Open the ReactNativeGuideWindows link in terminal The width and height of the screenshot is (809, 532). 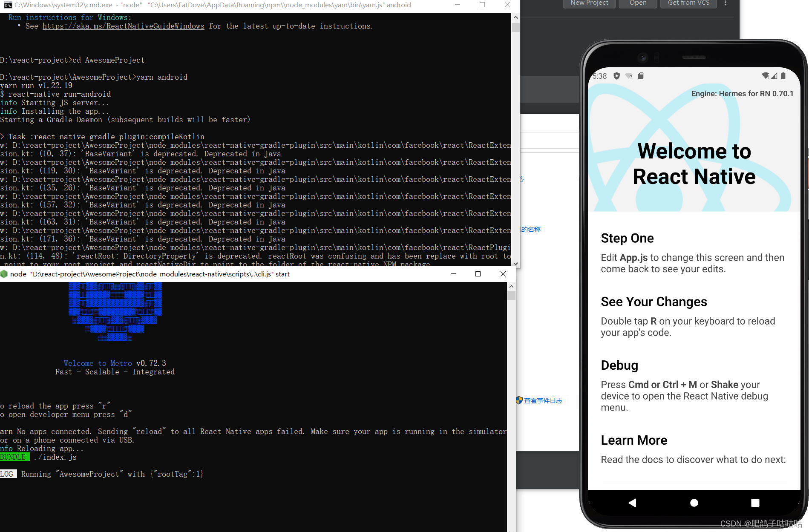click(x=123, y=26)
